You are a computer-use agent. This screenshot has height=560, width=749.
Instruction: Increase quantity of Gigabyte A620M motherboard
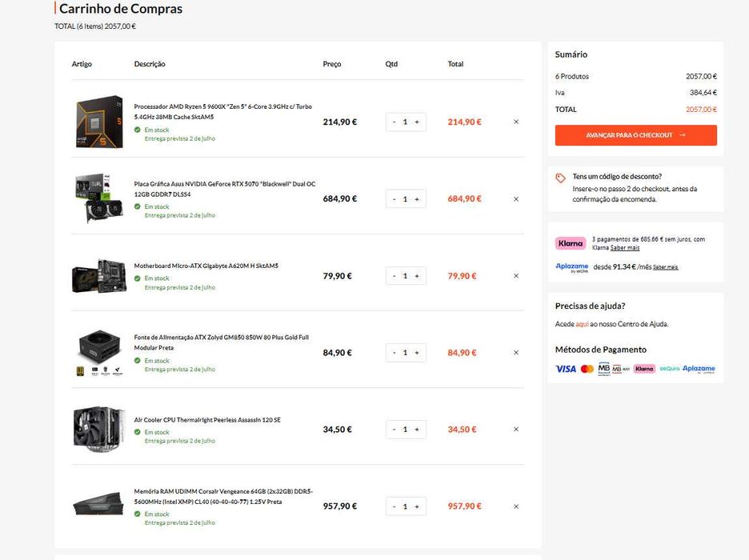[x=417, y=276]
